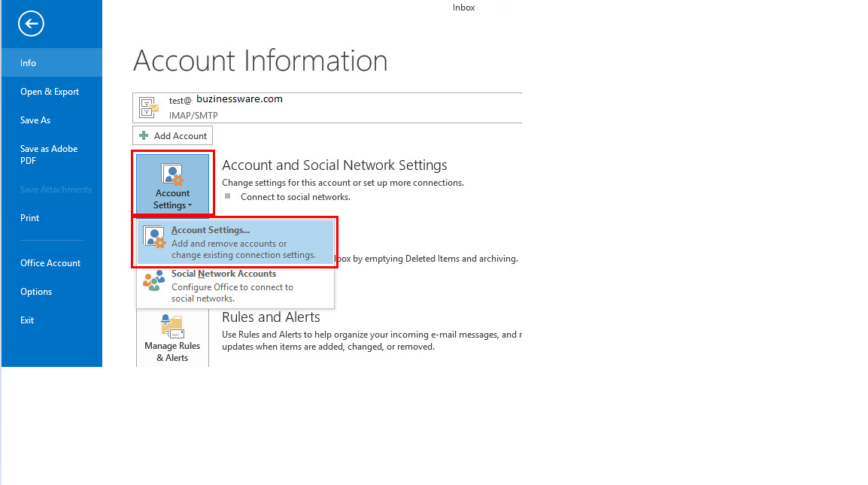Viewport: 868px width, 485px height.
Task: Select the Account Settings gear icon in menu
Action: [154, 238]
